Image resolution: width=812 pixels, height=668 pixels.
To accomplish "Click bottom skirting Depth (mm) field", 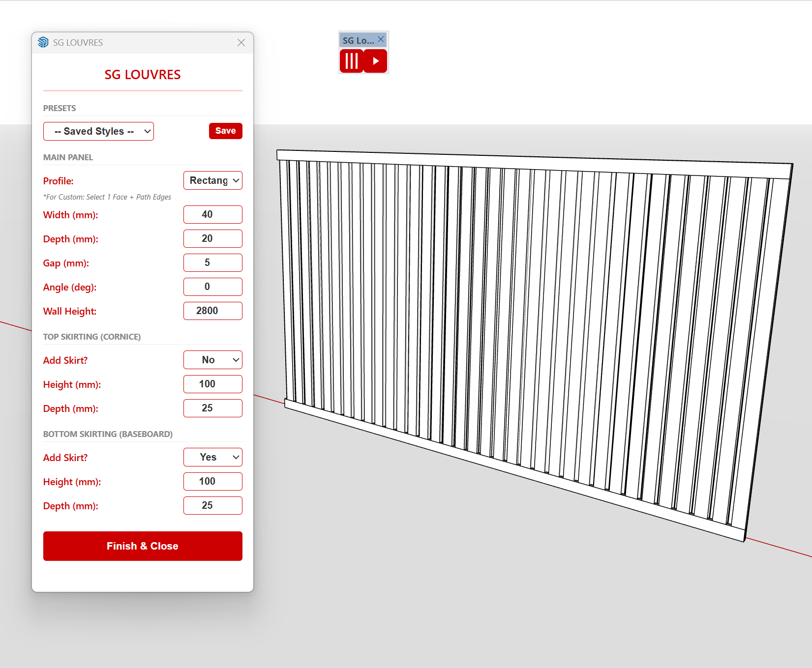I will 212,506.
